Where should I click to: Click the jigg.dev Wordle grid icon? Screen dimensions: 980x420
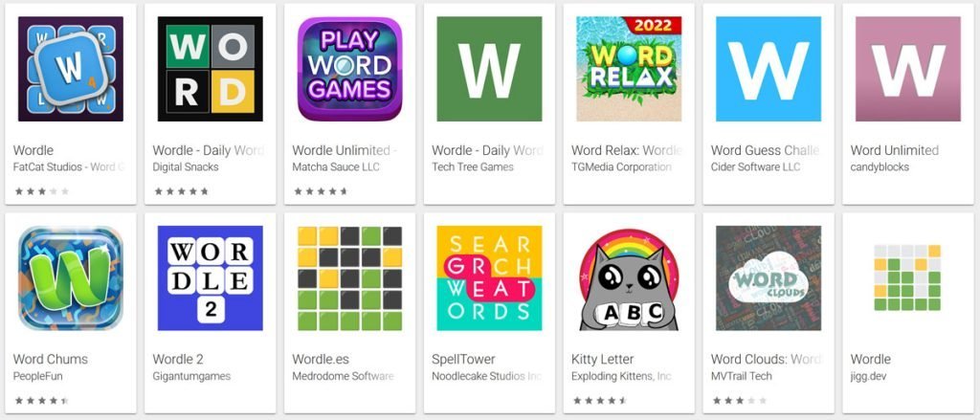907,278
